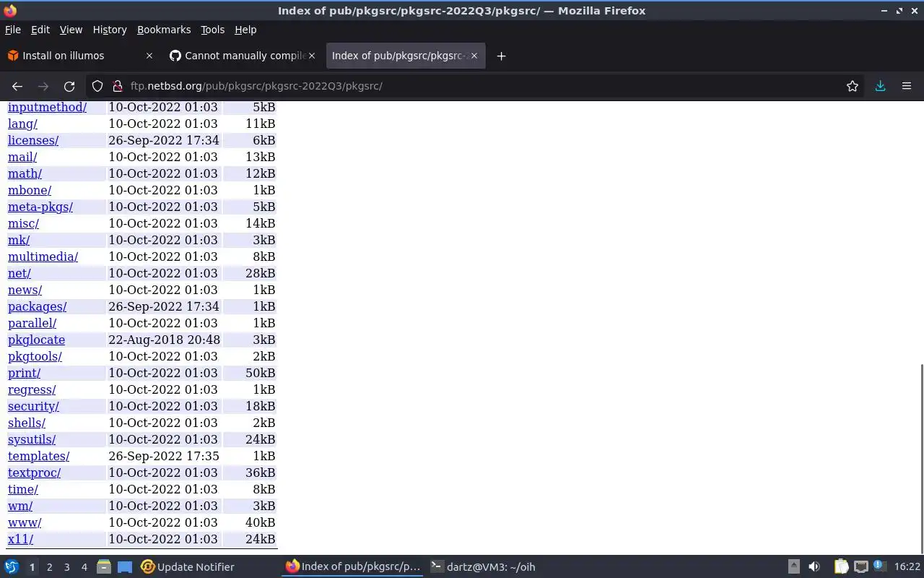The height and width of the screenshot is (578, 924).
Task: Open the security/ directory link
Action: (33, 406)
